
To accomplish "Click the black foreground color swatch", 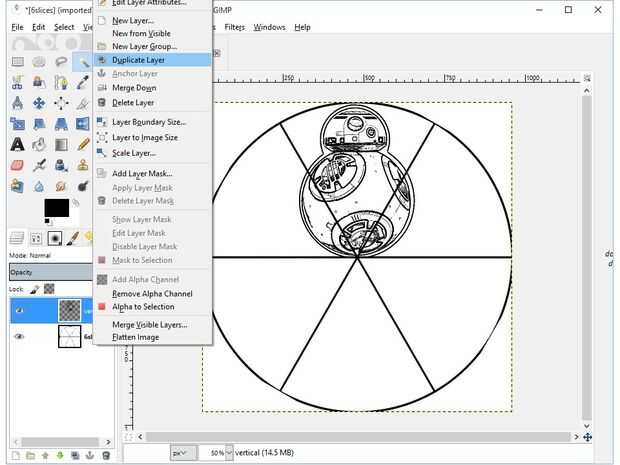I will [57, 208].
